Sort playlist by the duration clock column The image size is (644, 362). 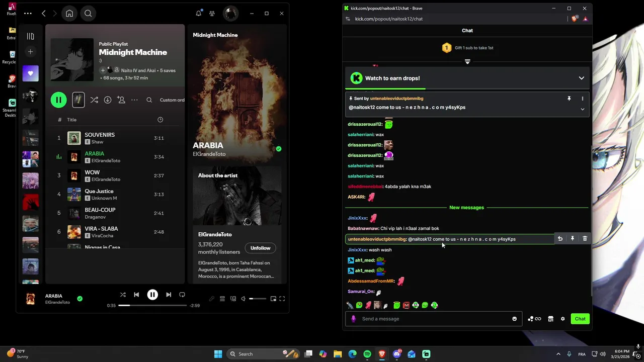(160, 120)
